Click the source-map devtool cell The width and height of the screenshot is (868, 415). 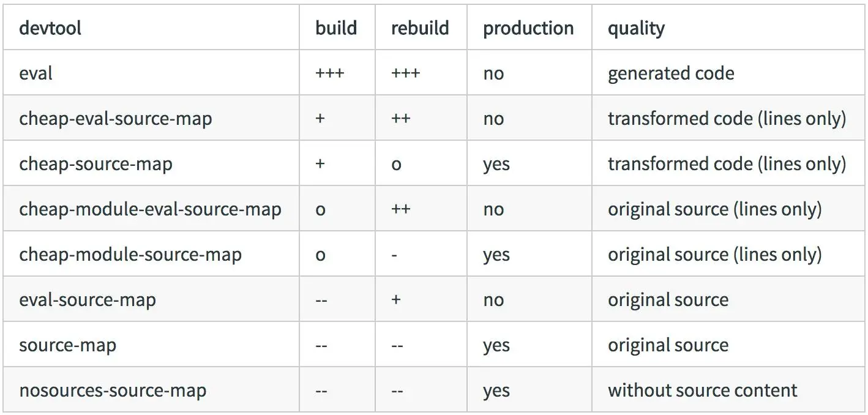(x=67, y=345)
